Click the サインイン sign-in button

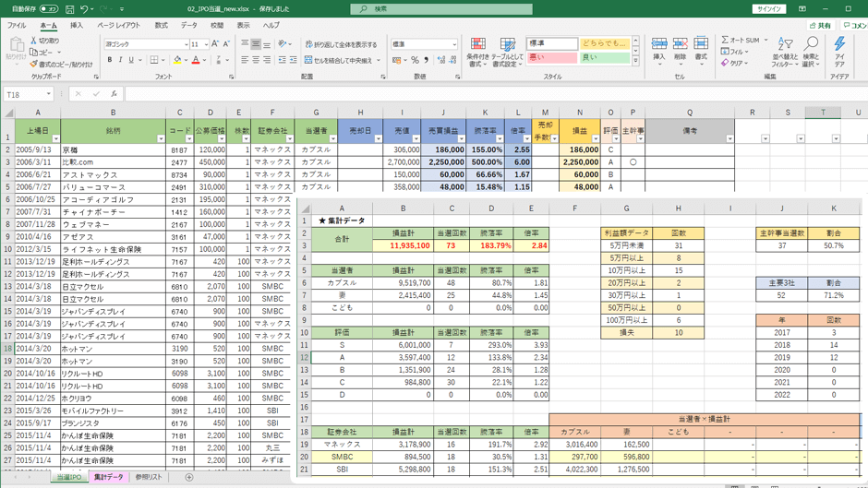[768, 8]
